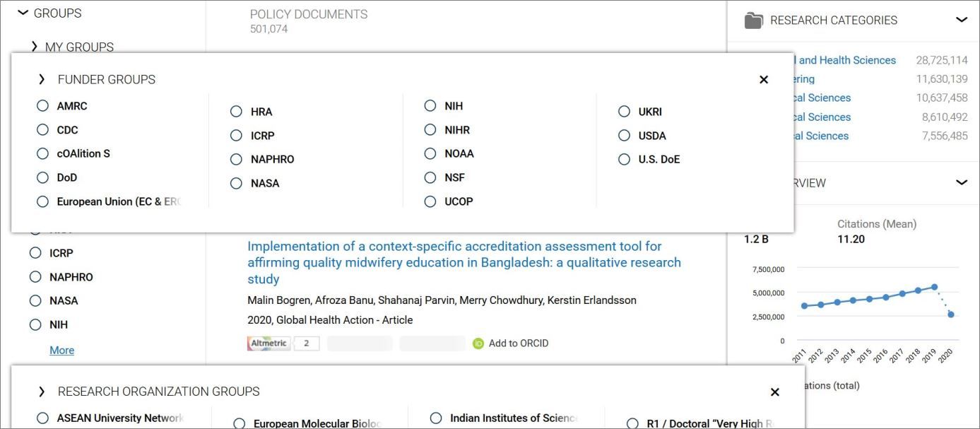Viewport: 980px width, 429px height.
Task: Expand MY GROUPS in the sidebar
Action: [x=35, y=47]
